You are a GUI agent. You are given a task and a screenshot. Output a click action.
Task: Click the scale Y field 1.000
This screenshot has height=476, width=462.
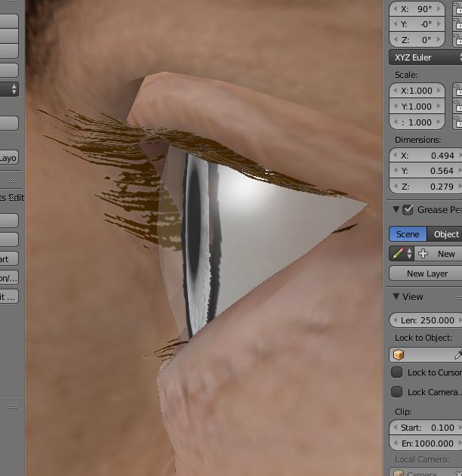click(417, 106)
